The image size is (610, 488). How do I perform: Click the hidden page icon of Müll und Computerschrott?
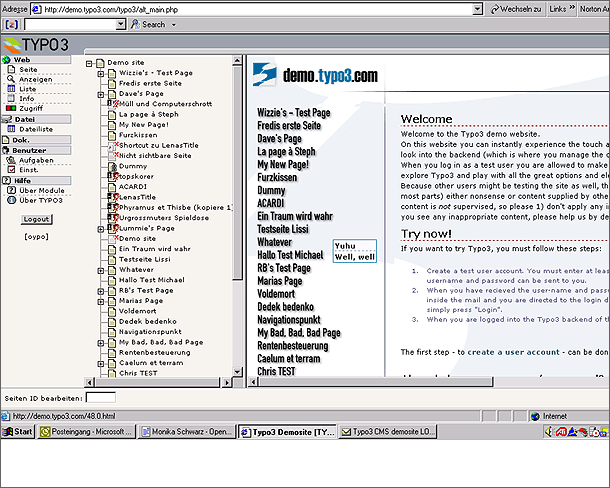point(113,104)
